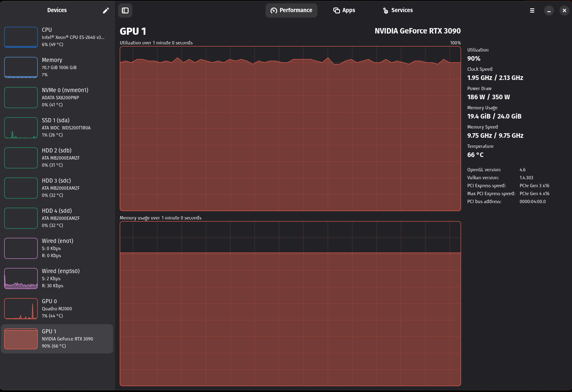The image size is (572, 392).
Task: Minimize the window
Action: point(549,10)
